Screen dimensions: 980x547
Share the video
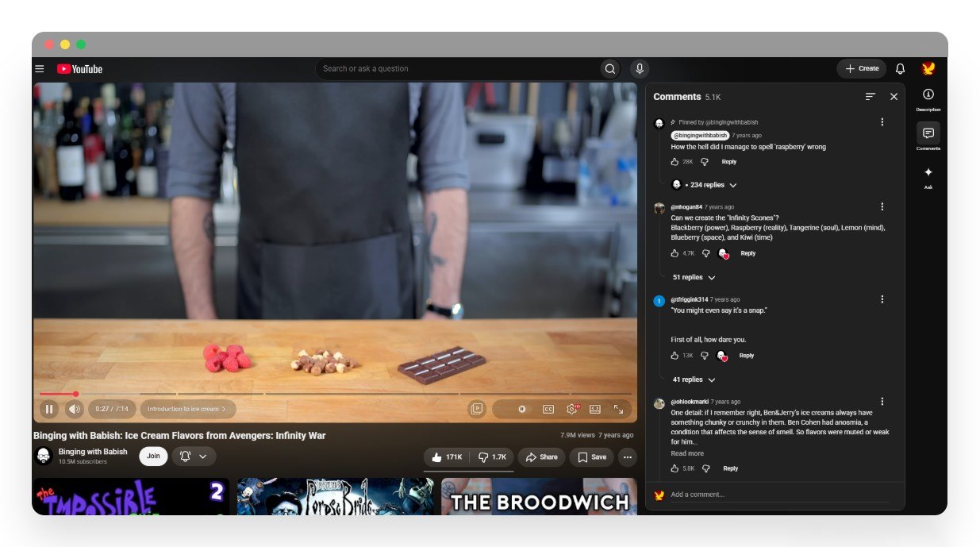(542, 457)
